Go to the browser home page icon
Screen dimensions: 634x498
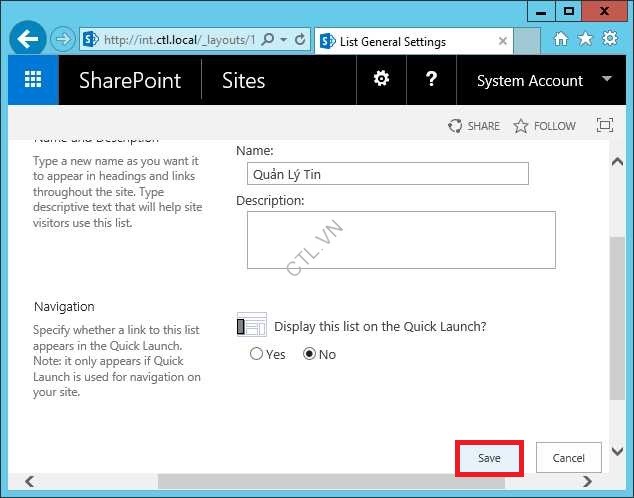click(x=561, y=39)
